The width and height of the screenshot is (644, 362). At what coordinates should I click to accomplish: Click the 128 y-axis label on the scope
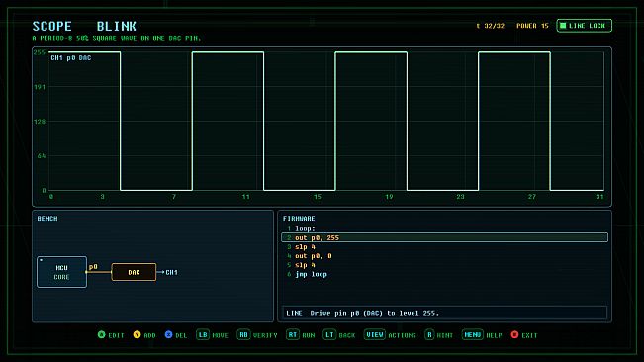coord(40,122)
